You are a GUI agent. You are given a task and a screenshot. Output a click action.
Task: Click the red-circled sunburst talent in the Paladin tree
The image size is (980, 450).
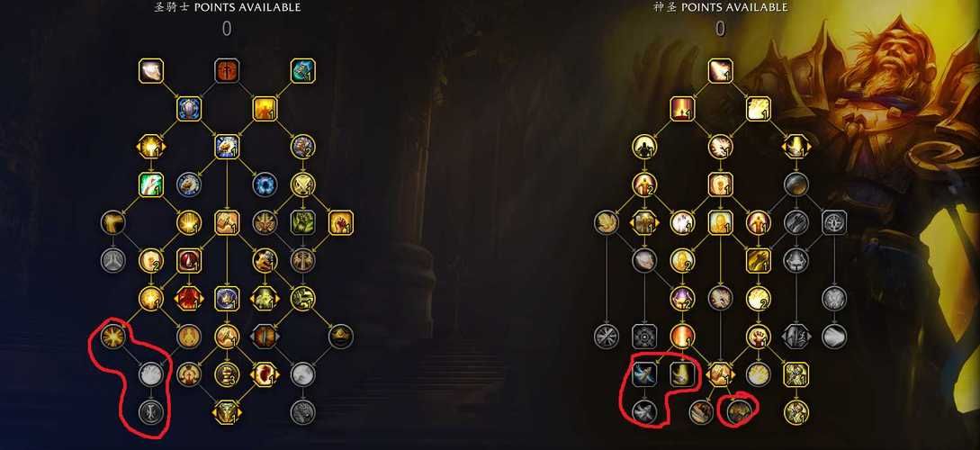pyautogui.click(x=113, y=337)
